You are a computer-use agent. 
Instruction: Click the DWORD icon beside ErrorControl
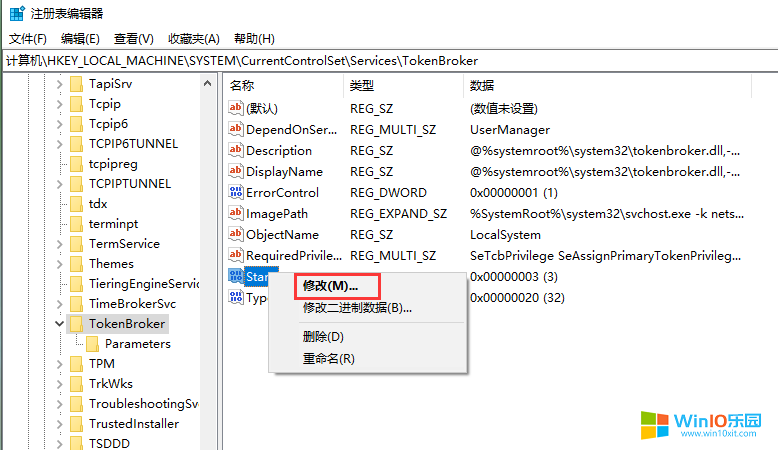[236, 192]
